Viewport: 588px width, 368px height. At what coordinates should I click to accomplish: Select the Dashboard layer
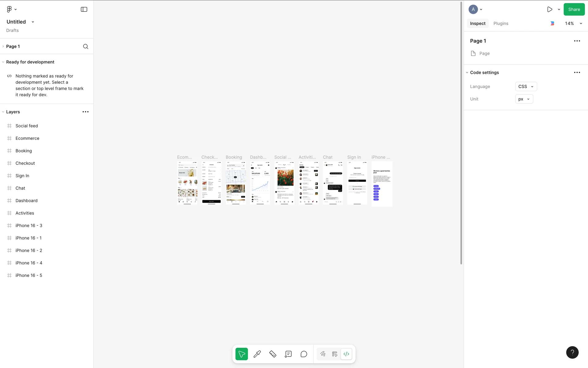27,201
